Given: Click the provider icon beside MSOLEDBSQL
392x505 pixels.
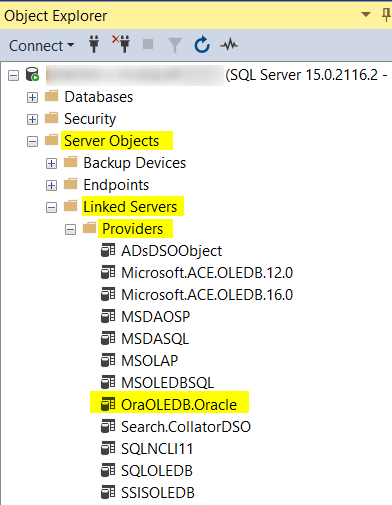Looking at the screenshot, I should tap(108, 382).
